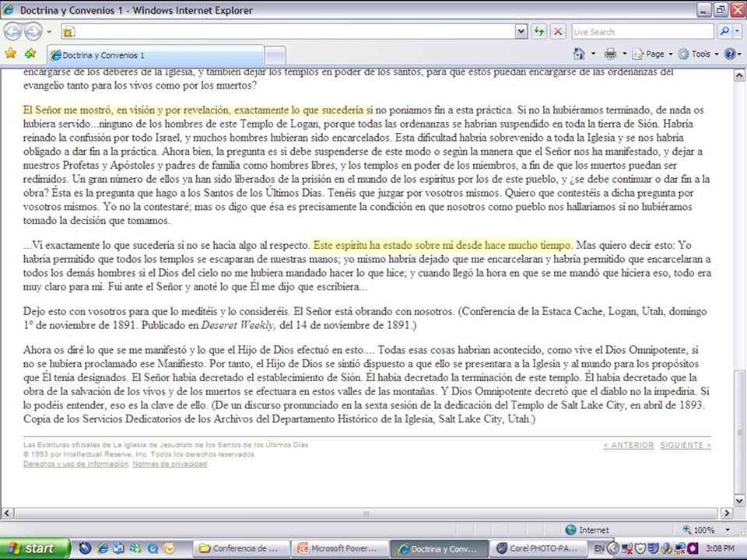Click the 100% zoom level button

pyautogui.click(x=699, y=530)
